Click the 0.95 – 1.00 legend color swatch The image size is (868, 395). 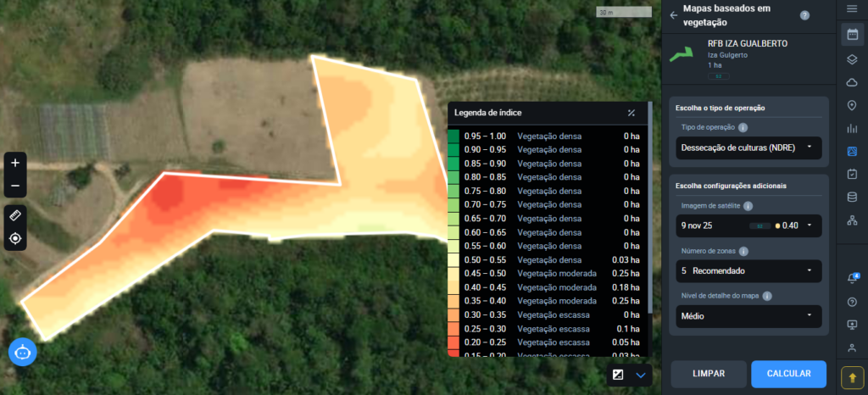click(453, 136)
